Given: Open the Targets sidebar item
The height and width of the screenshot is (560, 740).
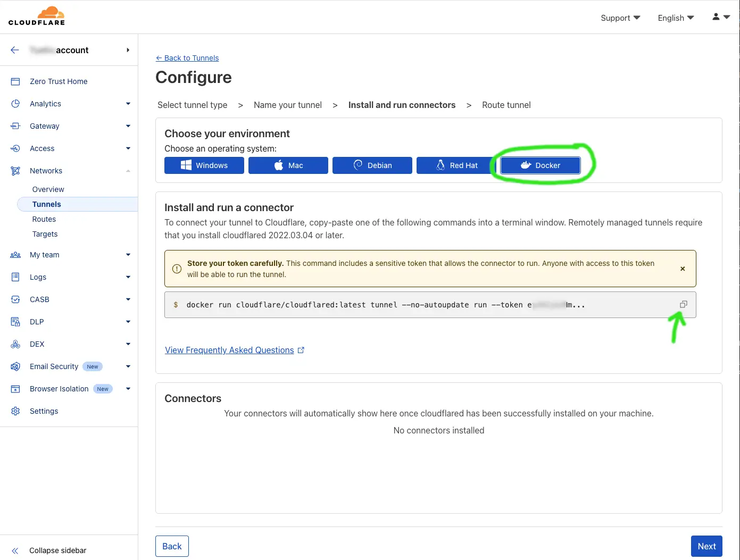Looking at the screenshot, I should [45, 234].
